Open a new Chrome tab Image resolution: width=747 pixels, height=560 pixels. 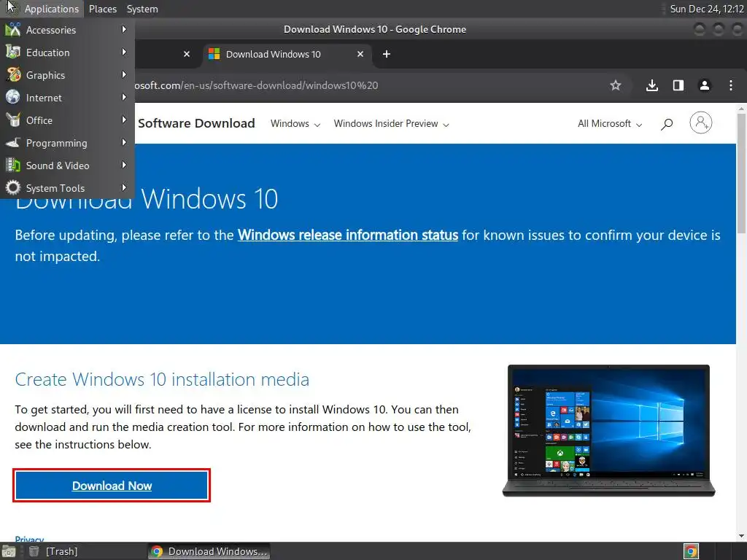(387, 54)
